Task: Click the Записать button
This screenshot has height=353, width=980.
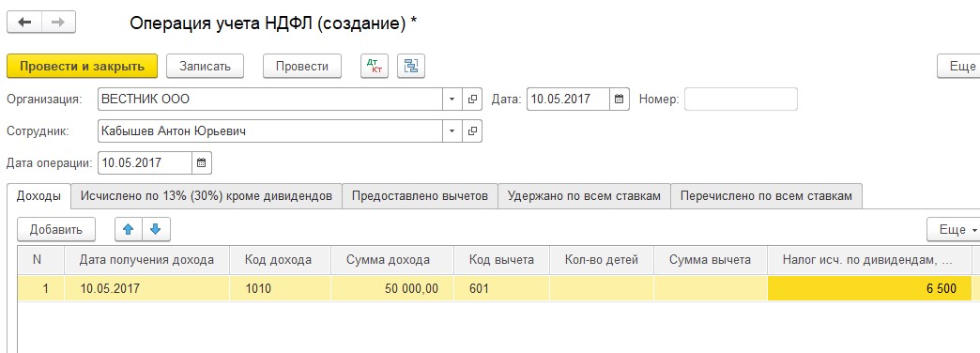Action: pos(205,67)
